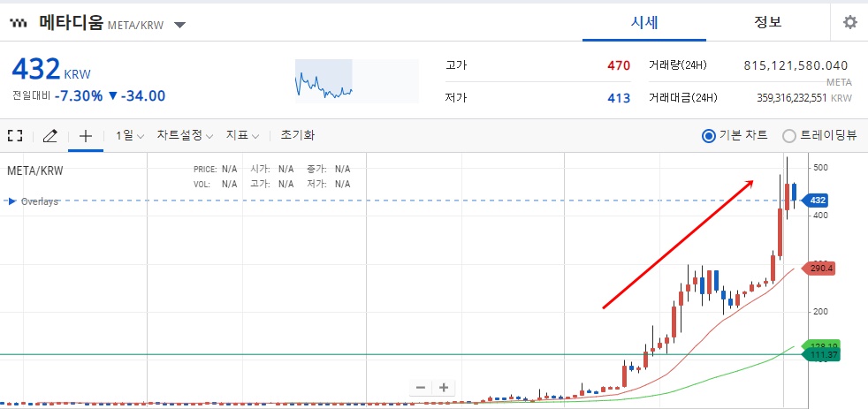This screenshot has width=868, height=409.
Task: Click the low price value 413
Action: (x=619, y=98)
